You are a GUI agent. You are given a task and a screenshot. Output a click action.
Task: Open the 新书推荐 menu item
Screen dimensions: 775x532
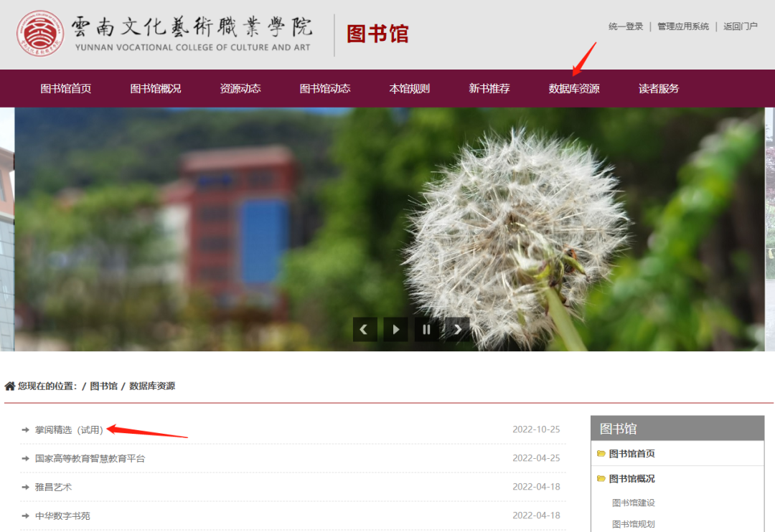(x=489, y=89)
